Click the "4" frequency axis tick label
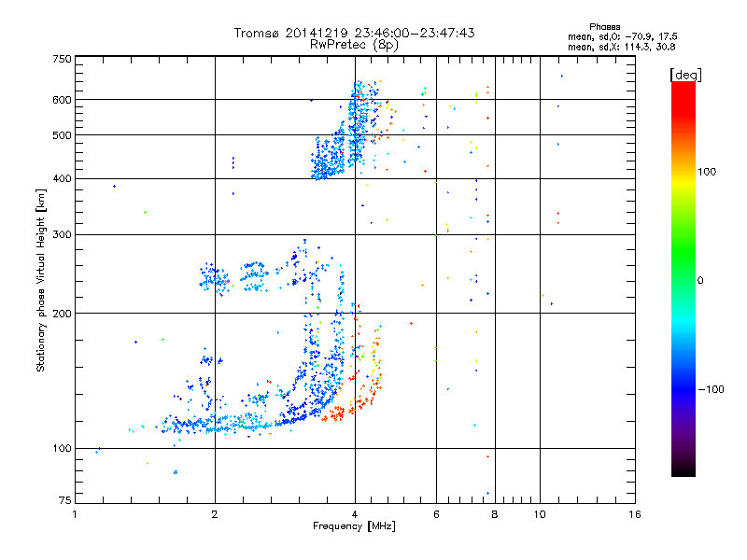Screen dimensions: 747x560 point(355,514)
